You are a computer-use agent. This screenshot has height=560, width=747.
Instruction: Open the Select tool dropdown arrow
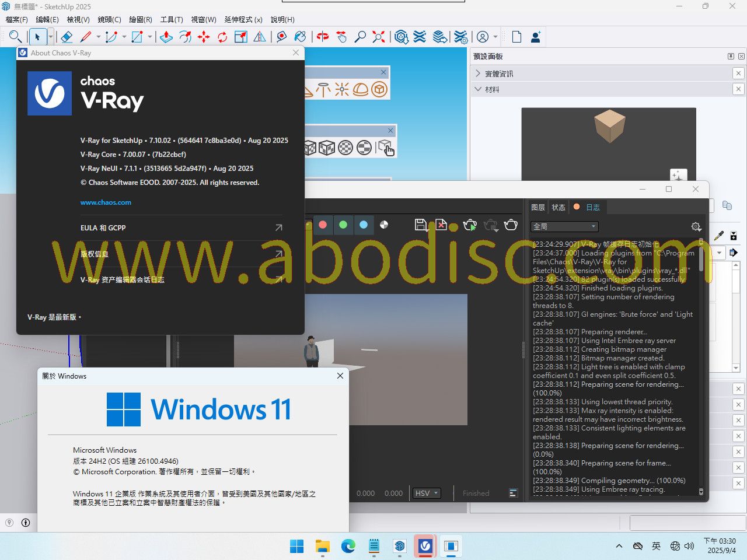(51, 37)
